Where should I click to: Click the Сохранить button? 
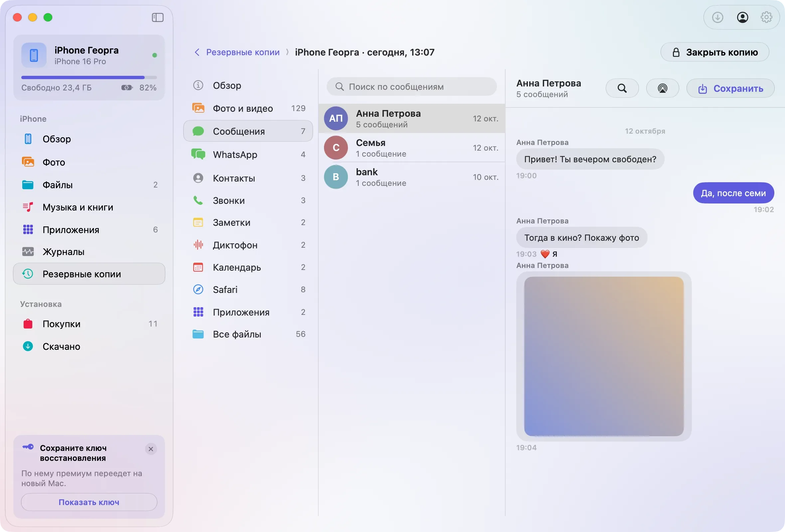[730, 88]
